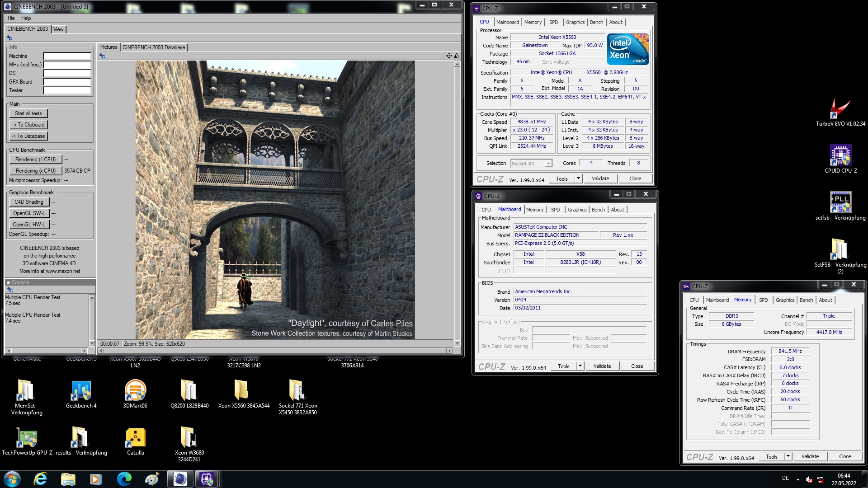The height and width of the screenshot is (488, 868).
Task: Open SPD tab in Mainboard CPU-Z window
Action: tap(556, 210)
